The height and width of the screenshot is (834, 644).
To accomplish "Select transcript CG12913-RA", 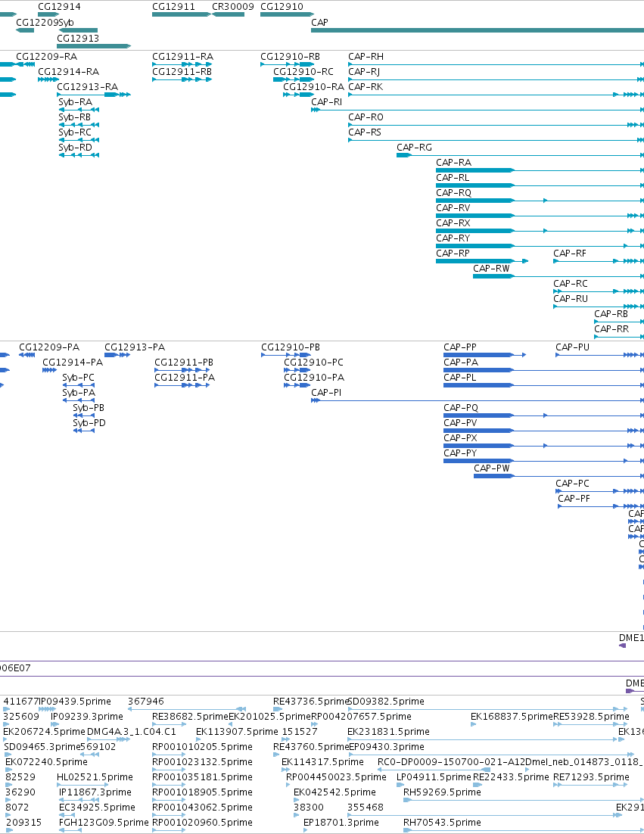I will (x=87, y=87).
